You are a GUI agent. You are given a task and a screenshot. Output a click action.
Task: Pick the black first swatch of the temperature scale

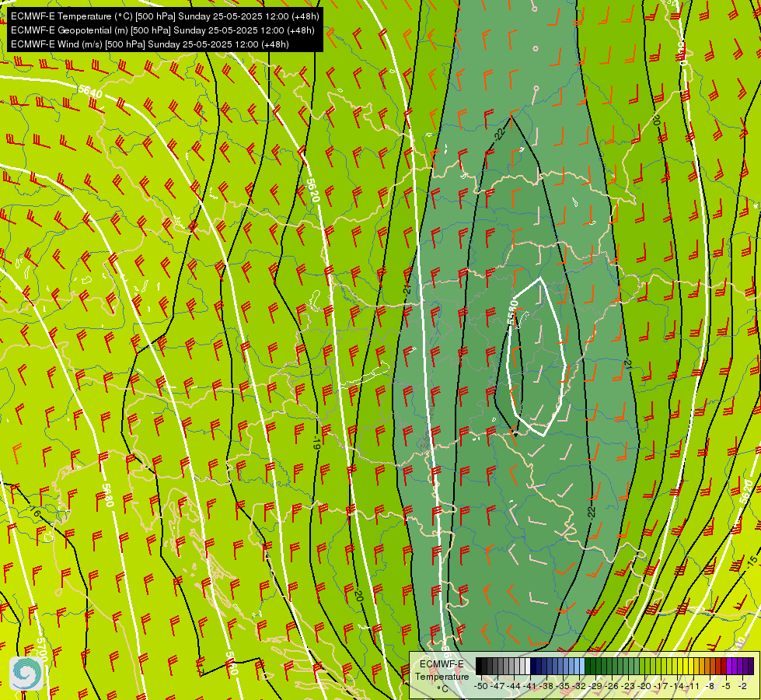point(479,666)
